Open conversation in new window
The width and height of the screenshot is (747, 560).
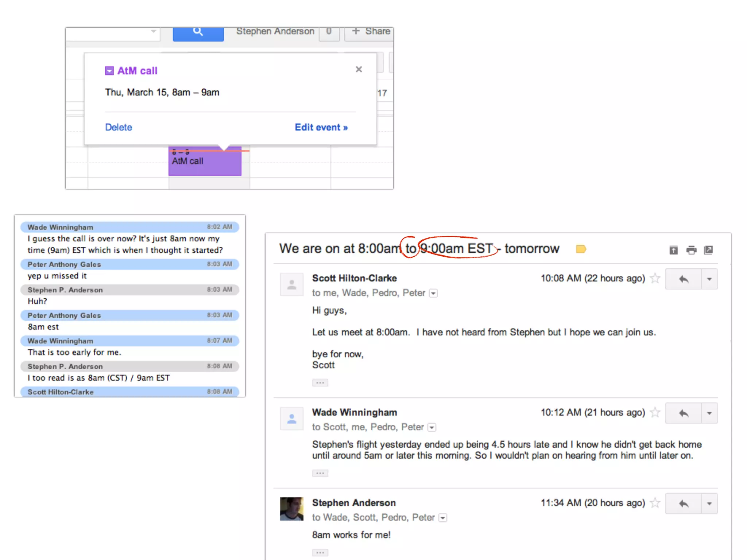pos(708,250)
